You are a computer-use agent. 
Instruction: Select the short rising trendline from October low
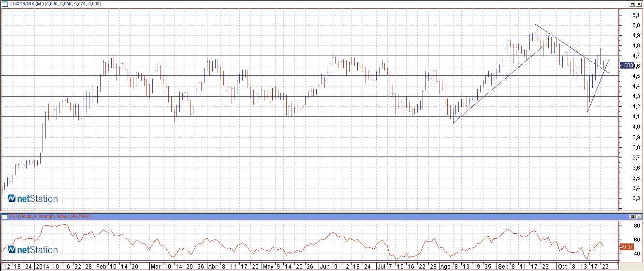pyautogui.click(x=598, y=87)
